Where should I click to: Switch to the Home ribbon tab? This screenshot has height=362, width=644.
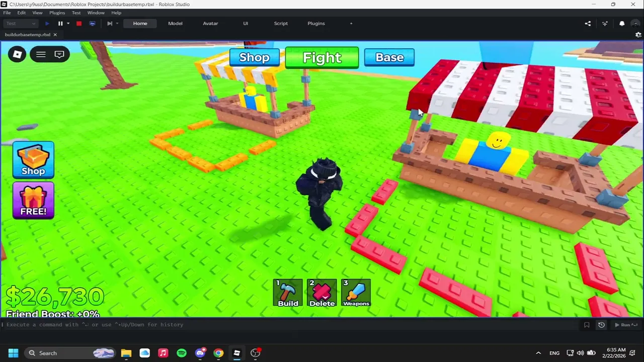point(140,23)
